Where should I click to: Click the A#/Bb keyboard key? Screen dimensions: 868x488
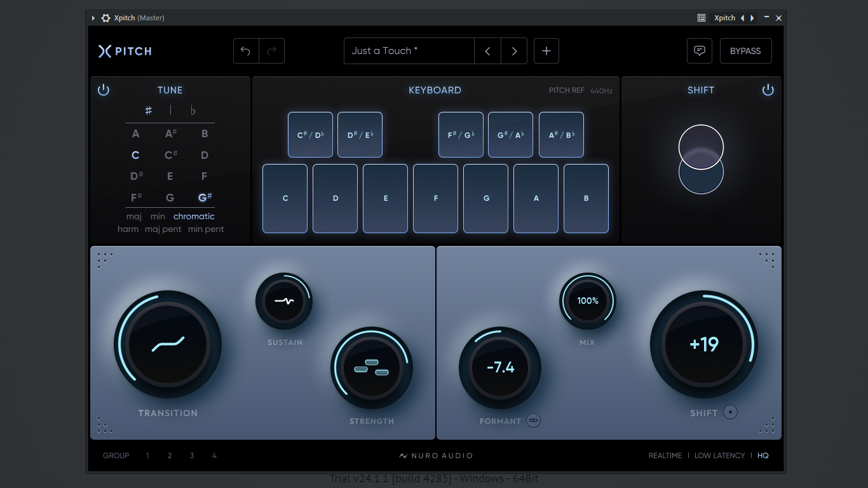click(561, 135)
